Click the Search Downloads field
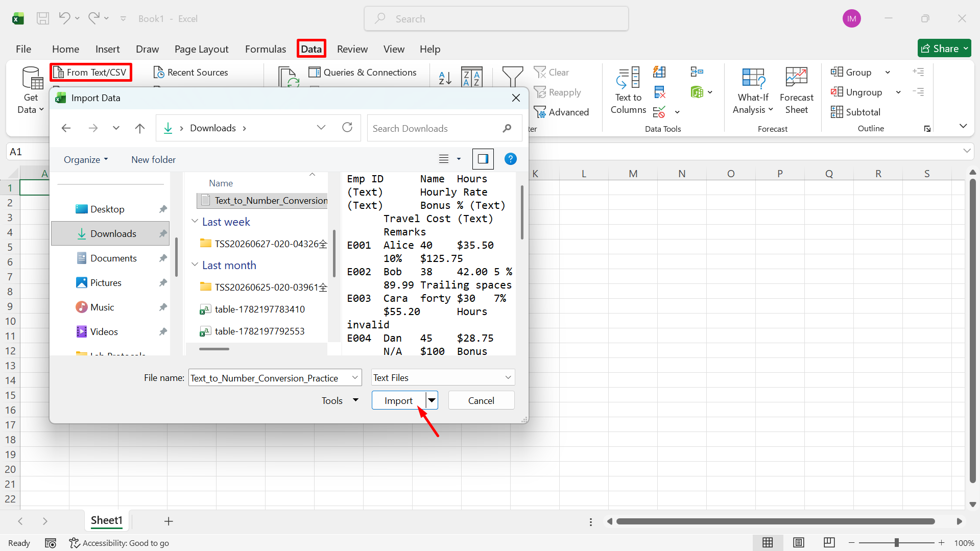 click(x=444, y=128)
